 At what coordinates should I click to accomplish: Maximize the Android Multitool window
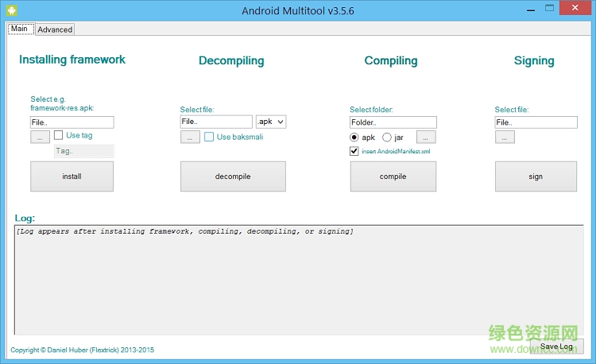[550, 9]
